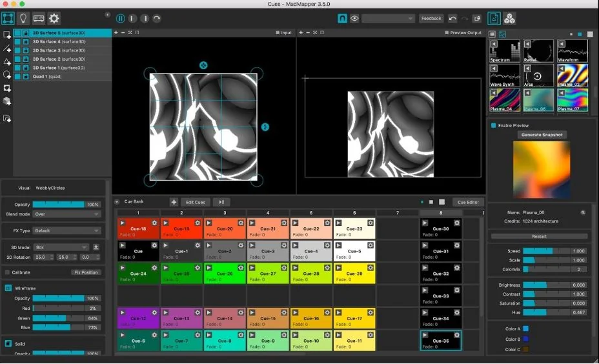
Task: Adjust the Wireframe Blue slider
Action: click(58, 327)
